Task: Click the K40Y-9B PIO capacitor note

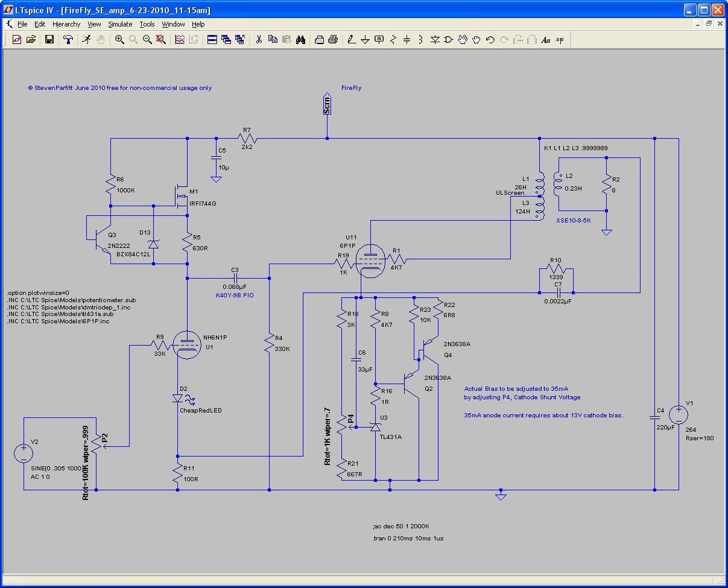Action: (x=235, y=296)
